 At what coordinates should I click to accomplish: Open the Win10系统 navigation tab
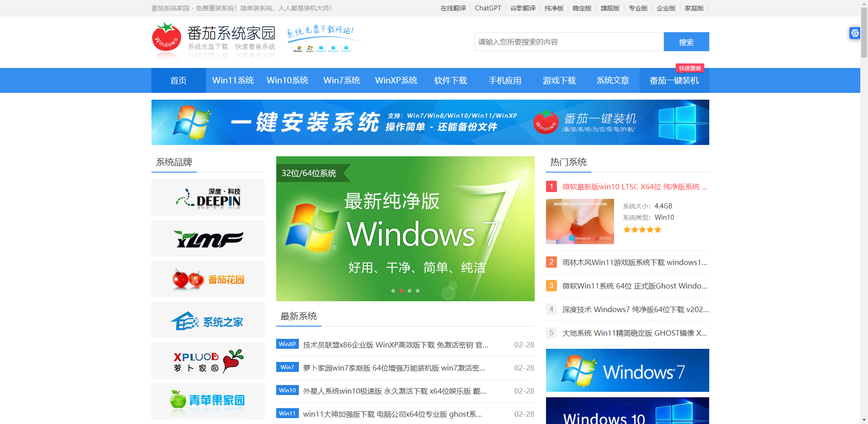pos(288,81)
